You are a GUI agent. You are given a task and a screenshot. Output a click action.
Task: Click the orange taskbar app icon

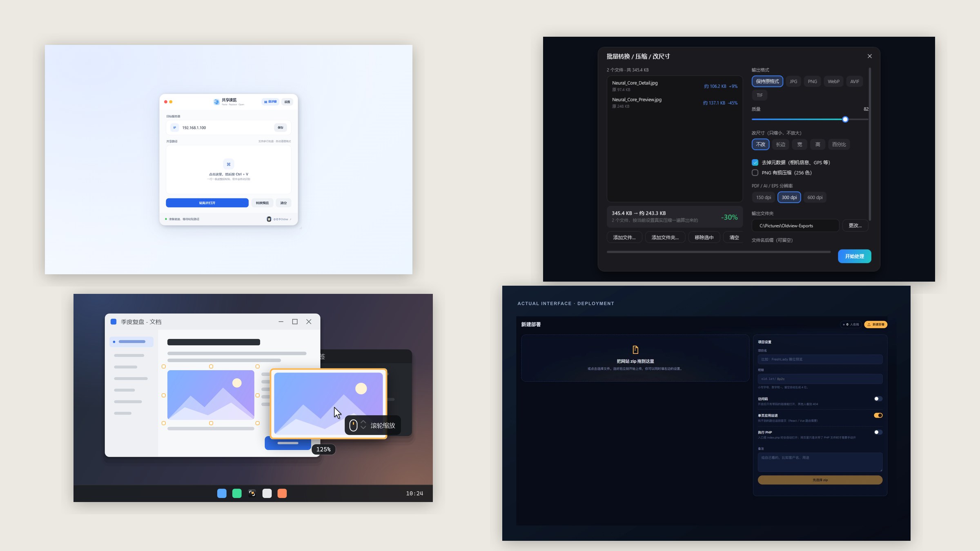click(282, 493)
